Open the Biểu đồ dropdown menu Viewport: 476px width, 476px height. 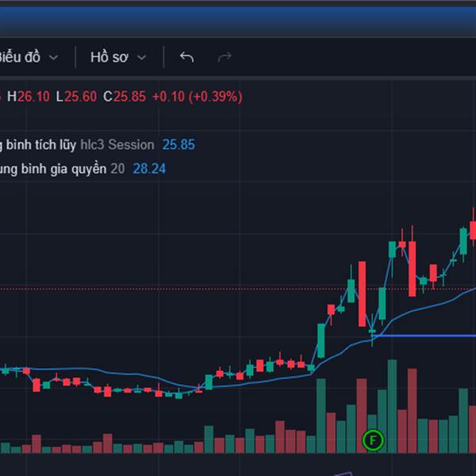click(x=28, y=57)
